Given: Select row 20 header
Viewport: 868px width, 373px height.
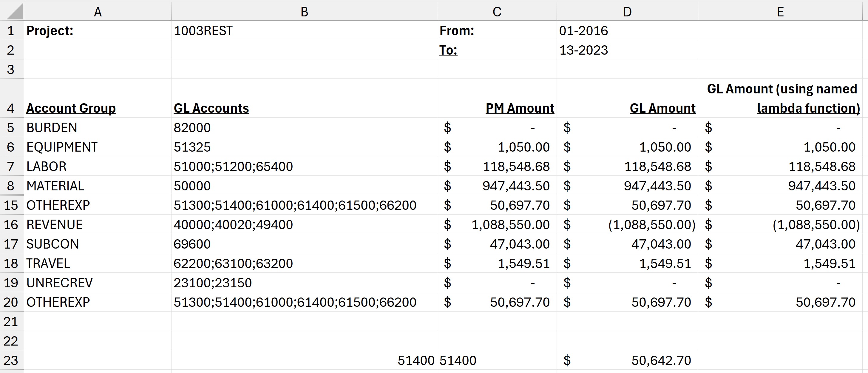Looking at the screenshot, I should [12, 302].
